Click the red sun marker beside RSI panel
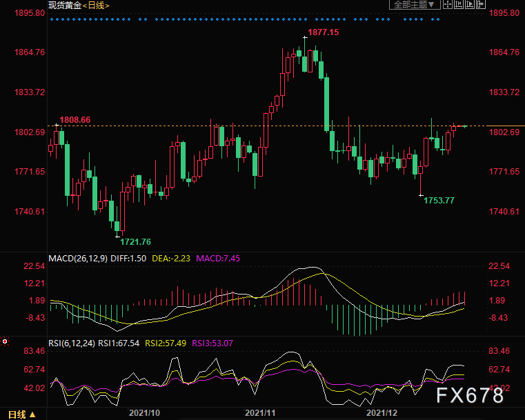Screen dimensions: 525x420 pos(5,341)
